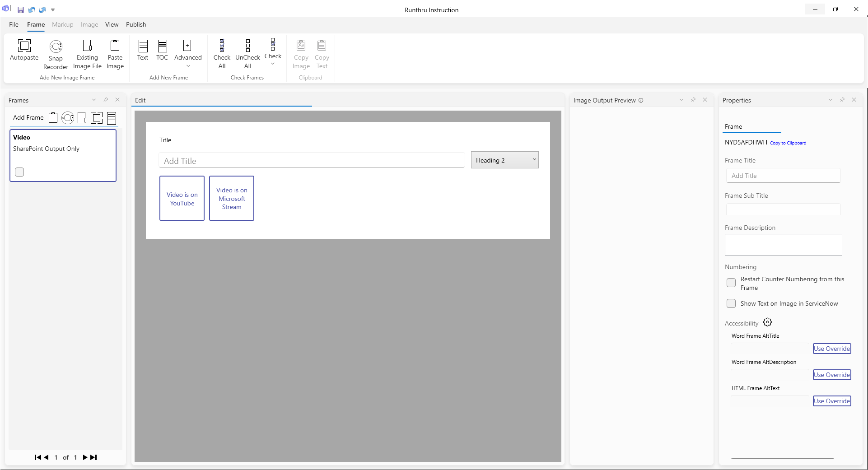Image resolution: width=868 pixels, height=470 pixels.
Task: Open accessibility settings gear icon
Action: [767, 322]
